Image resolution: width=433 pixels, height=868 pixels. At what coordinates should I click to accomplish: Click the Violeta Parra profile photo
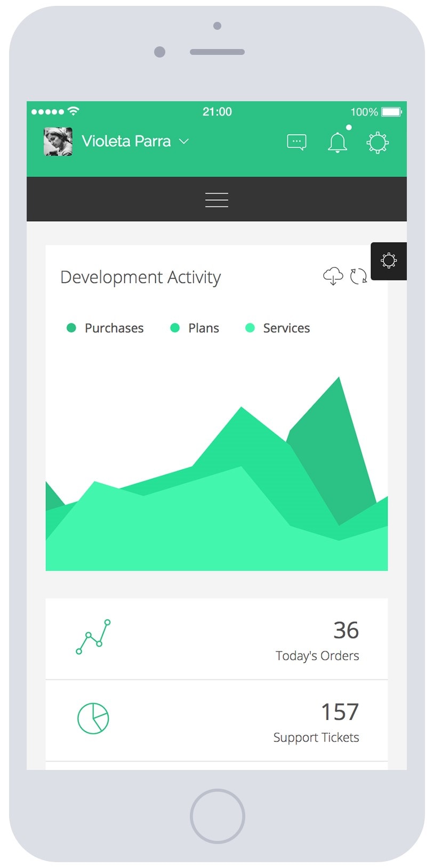(x=58, y=141)
